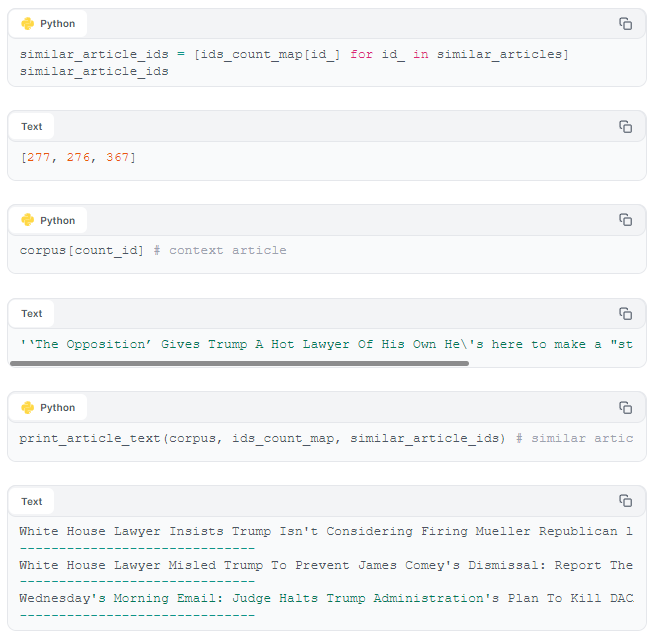This screenshot has width=662, height=644.
Task: Click the Python logo on corpus code block
Action: pyautogui.click(x=28, y=220)
